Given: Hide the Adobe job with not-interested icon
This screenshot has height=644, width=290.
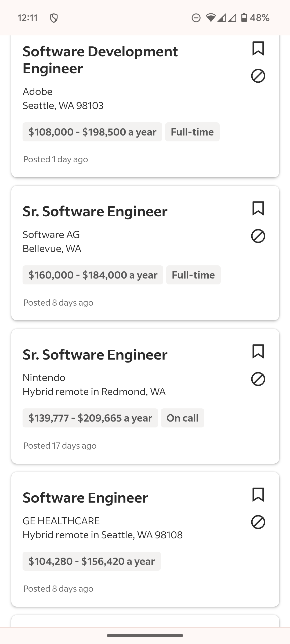Looking at the screenshot, I should 258,76.
